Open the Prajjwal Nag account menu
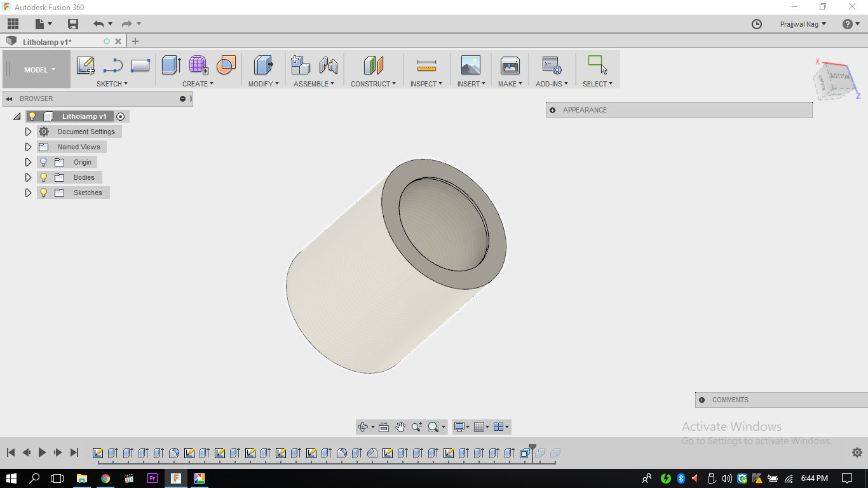This screenshot has width=868, height=488. coord(803,24)
